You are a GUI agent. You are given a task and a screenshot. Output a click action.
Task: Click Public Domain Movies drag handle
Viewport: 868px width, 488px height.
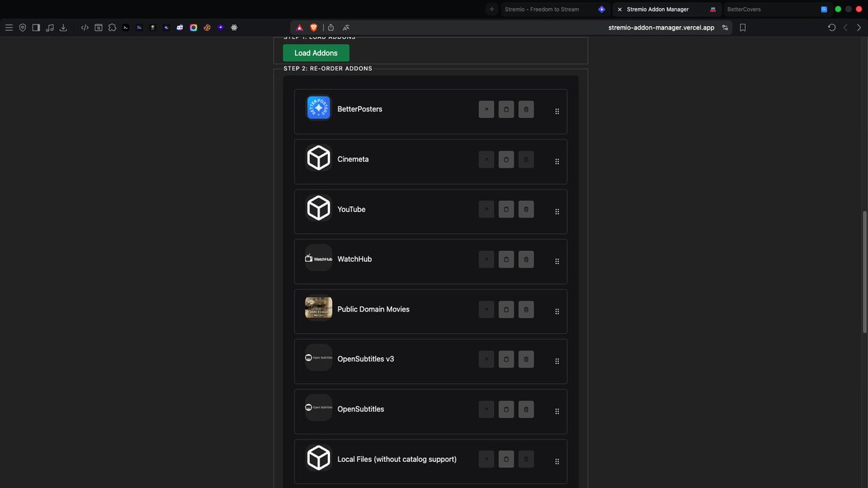(x=557, y=312)
